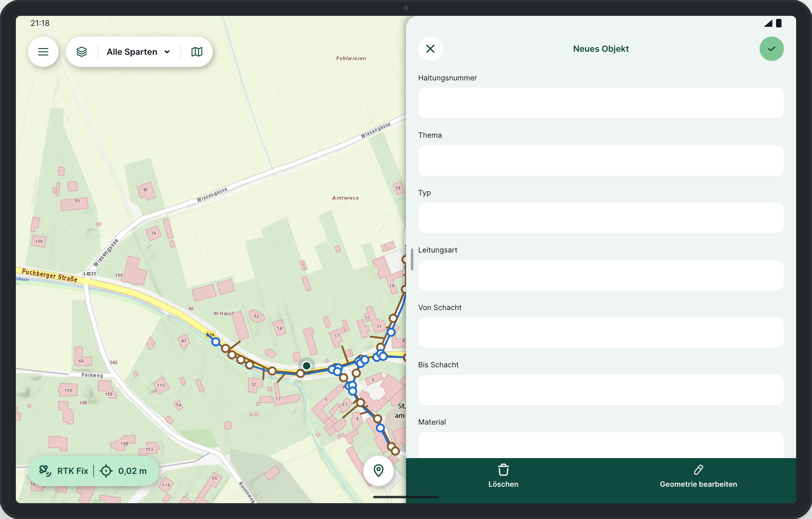Switch basemap with the map icon
812x519 pixels.
point(197,52)
